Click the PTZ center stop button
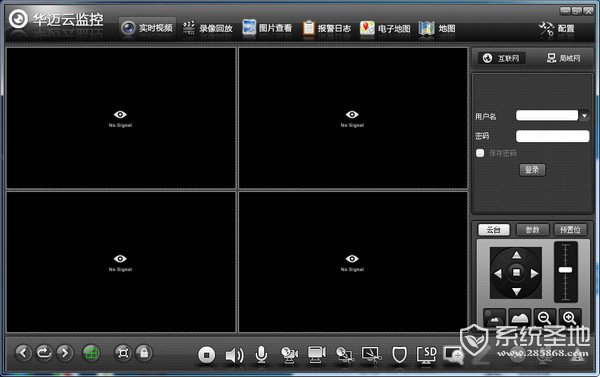Screen dimensions: 600x377 (x=516, y=273)
